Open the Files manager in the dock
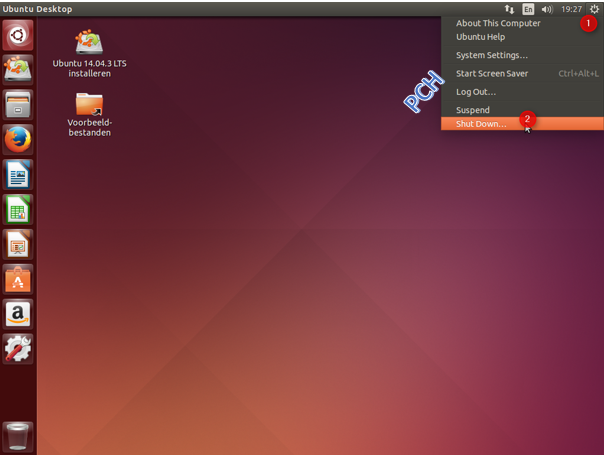 (18, 105)
